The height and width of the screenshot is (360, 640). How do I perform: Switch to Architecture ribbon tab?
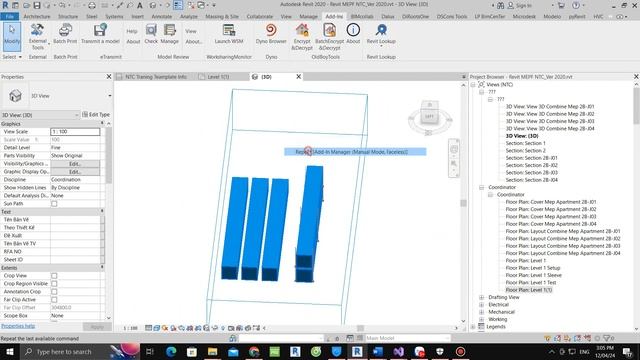tap(37, 16)
